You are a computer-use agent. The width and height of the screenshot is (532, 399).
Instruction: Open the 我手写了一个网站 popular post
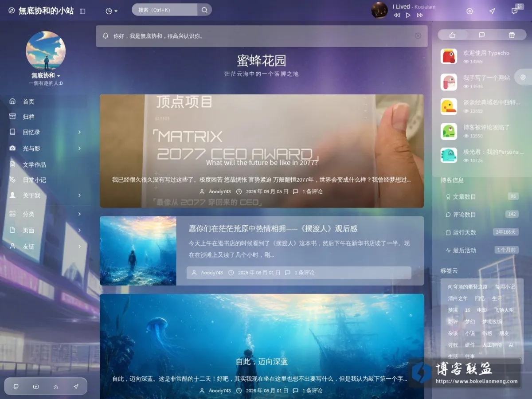[x=486, y=78]
